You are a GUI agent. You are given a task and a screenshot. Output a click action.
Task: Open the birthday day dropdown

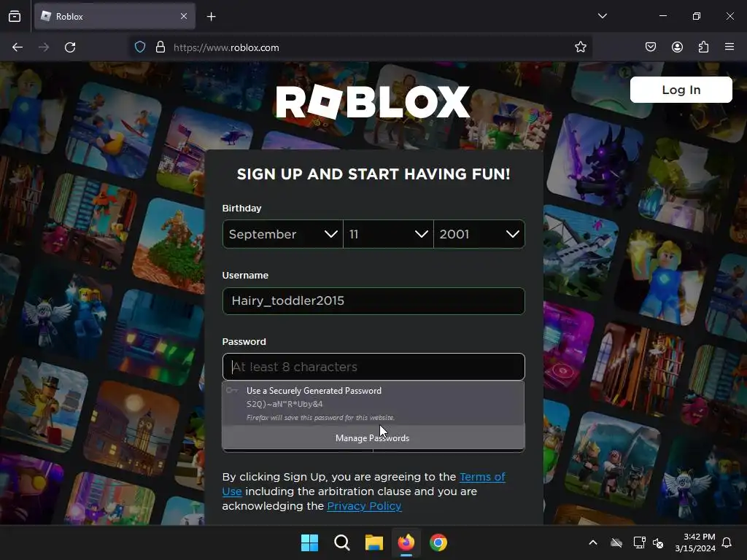point(388,234)
